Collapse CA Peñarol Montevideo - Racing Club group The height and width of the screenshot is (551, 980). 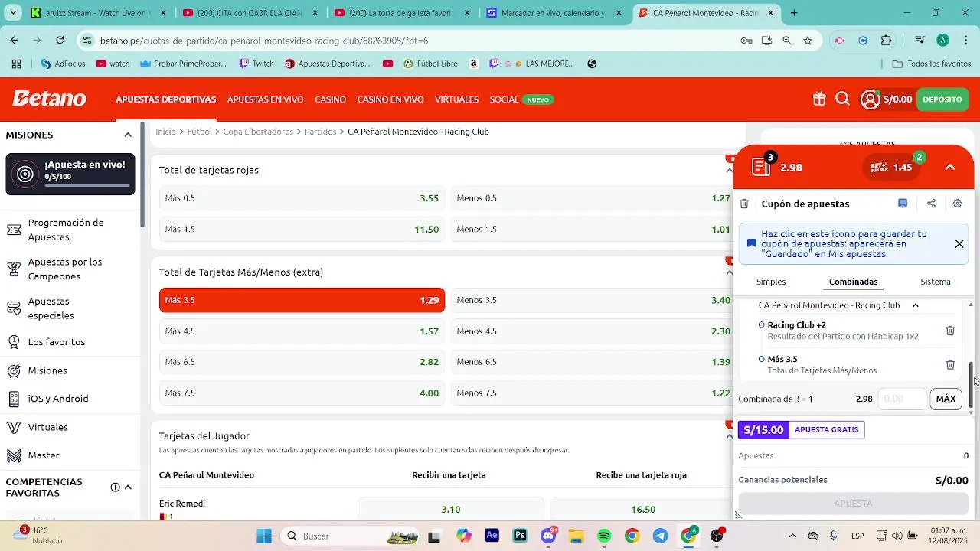click(915, 305)
